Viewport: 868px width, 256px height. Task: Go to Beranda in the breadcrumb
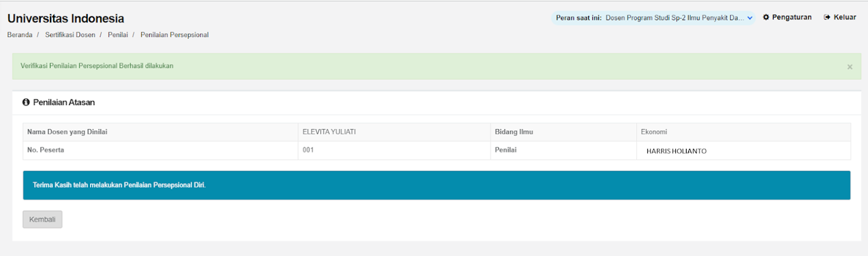pyautogui.click(x=20, y=35)
